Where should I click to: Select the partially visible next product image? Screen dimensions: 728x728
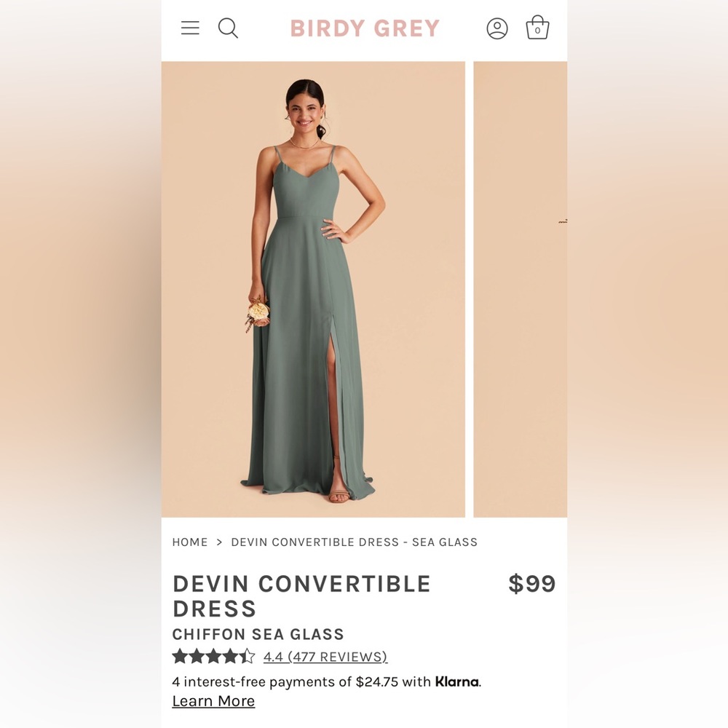coord(520,291)
